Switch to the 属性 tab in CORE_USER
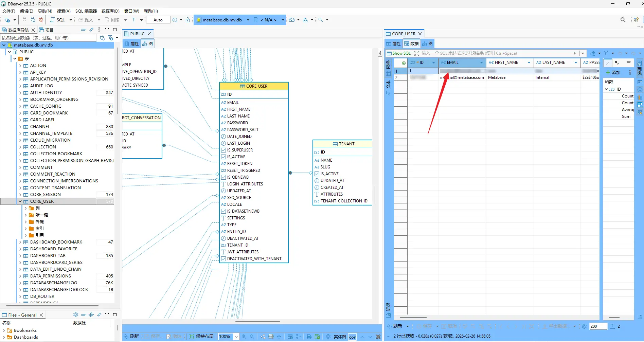Viewport: 644px width, 342px height. pos(394,44)
